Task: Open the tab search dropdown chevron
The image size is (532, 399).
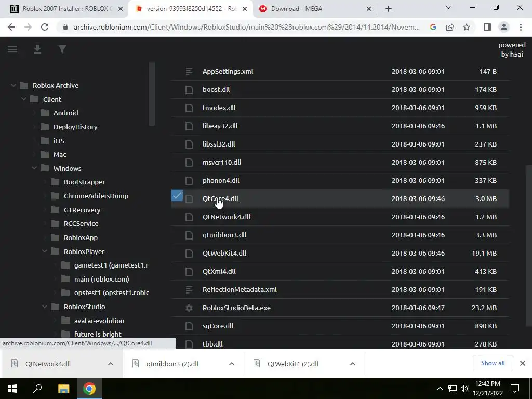Action: point(448,7)
